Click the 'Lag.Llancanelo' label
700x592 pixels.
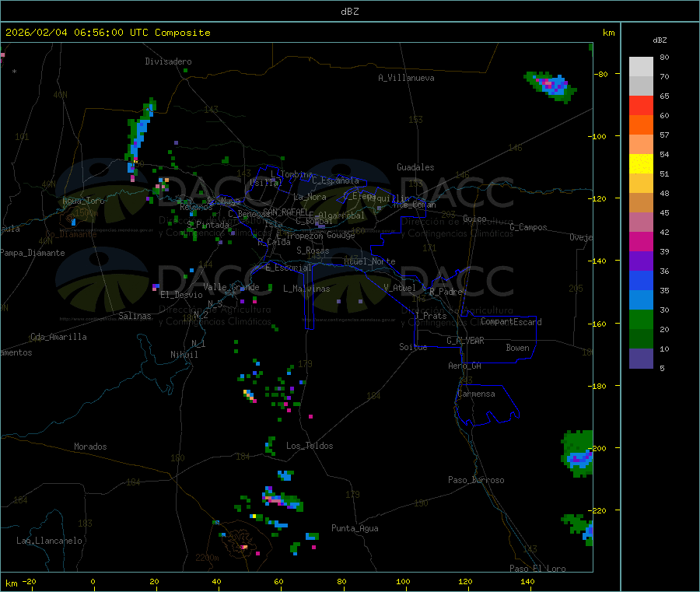tap(49, 541)
